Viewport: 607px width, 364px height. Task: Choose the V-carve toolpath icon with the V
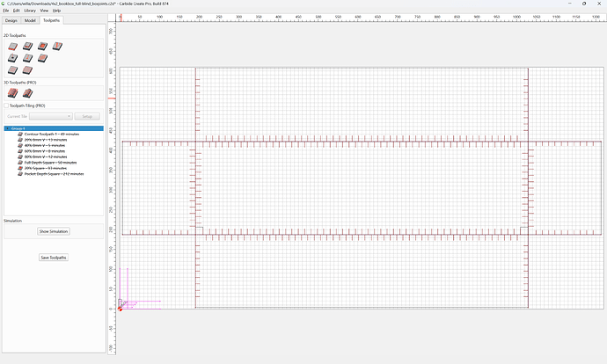pos(57,47)
